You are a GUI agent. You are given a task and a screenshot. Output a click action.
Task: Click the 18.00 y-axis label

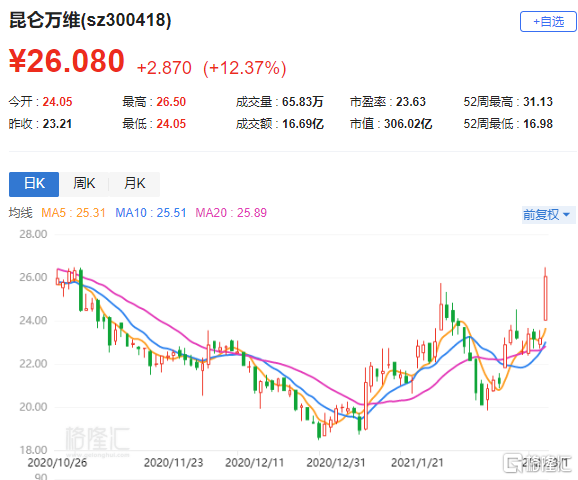[33, 450]
